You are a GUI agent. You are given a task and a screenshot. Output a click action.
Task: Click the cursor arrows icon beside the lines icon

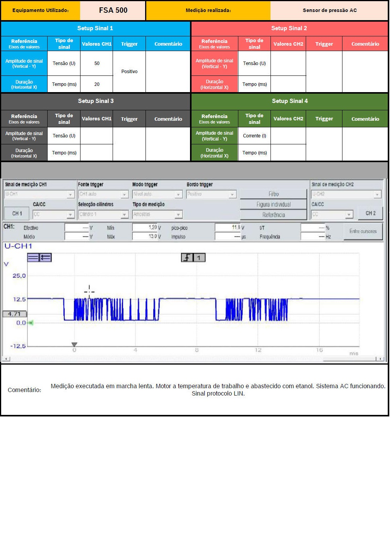(x=46, y=257)
